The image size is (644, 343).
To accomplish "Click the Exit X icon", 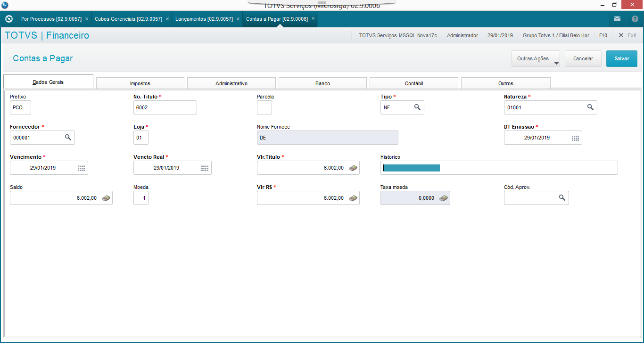I will 621,35.
